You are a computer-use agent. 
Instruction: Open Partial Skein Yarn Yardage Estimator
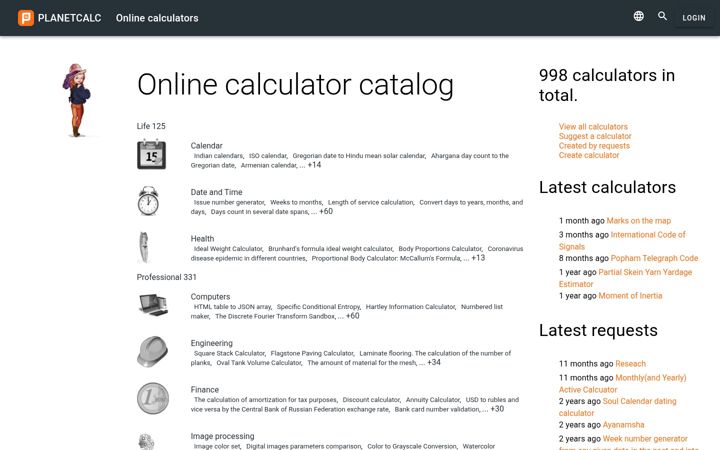click(625, 278)
